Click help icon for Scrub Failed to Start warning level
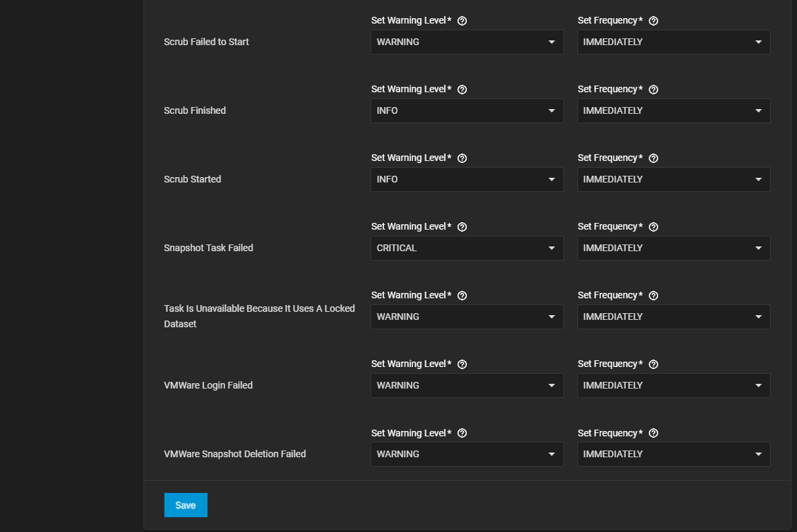Image resolution: width=797 pixels, height=532 pixels. tap(462, 21)
